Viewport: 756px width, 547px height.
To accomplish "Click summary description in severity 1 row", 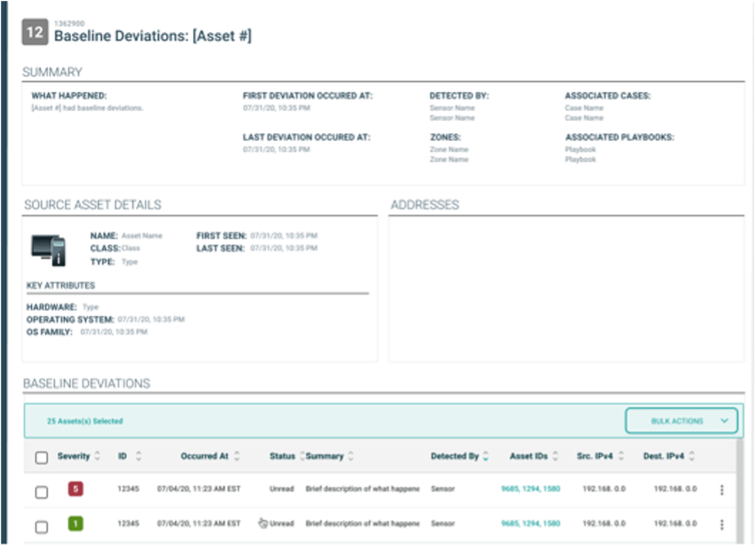I will point(362,524).
